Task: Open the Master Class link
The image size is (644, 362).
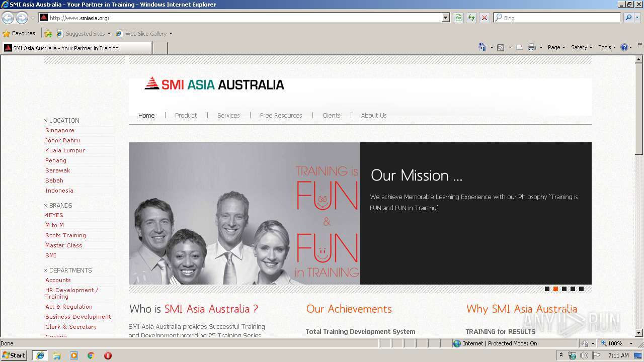Action: point(63,245)
